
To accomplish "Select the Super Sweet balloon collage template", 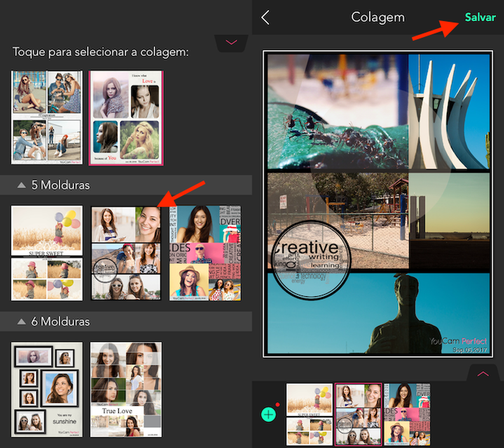I will (47, 252).
